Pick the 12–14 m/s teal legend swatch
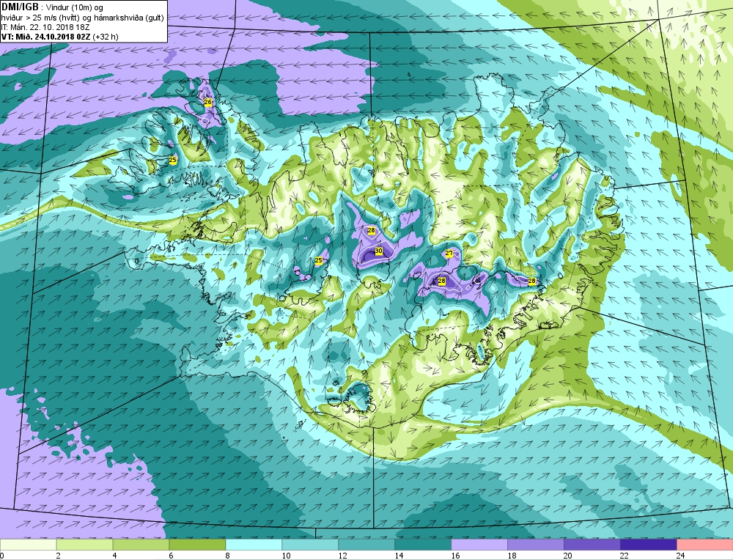This screenshot has width=733, height=560. (x=366, y=545)
